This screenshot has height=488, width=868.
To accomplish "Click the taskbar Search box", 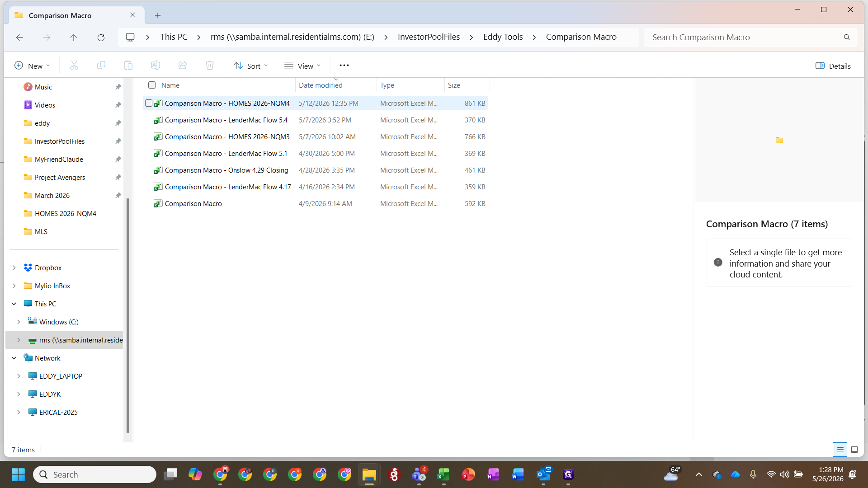I will (94, 474).
